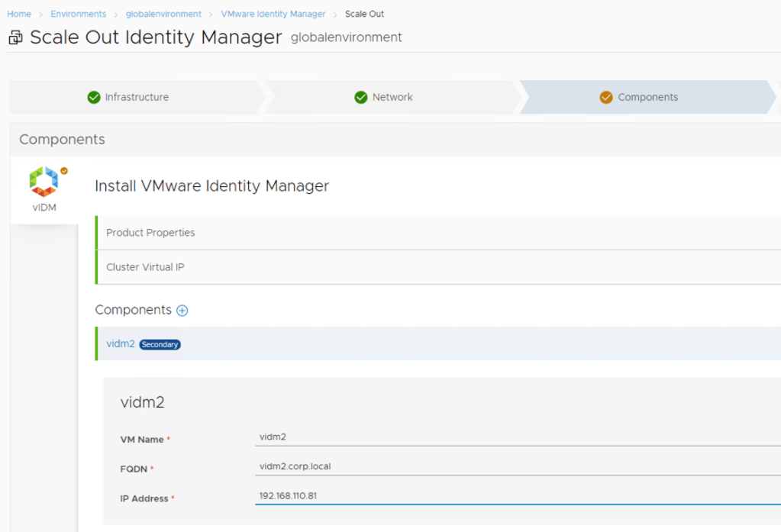This screenshot has width=781, height=532.
Task: Click the Network green checkmark icon
Action: pyautogui.click(x=361, y=97)
